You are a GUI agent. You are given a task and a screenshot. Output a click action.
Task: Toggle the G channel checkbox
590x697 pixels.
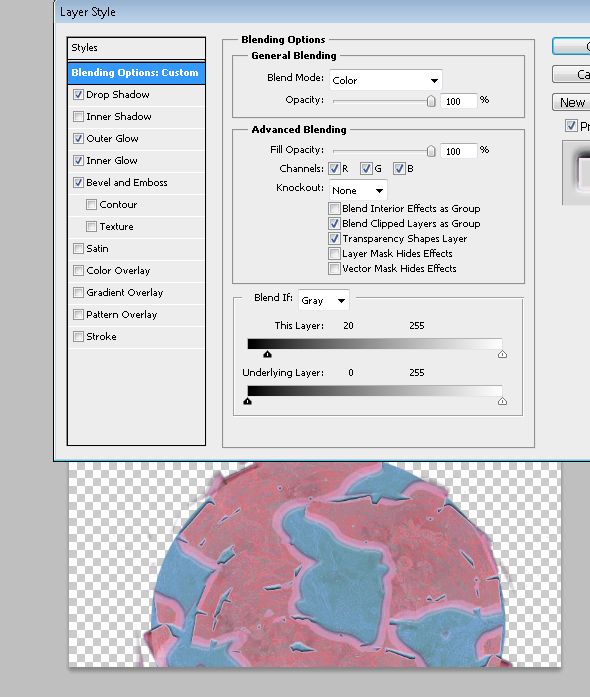click(366, 168)
